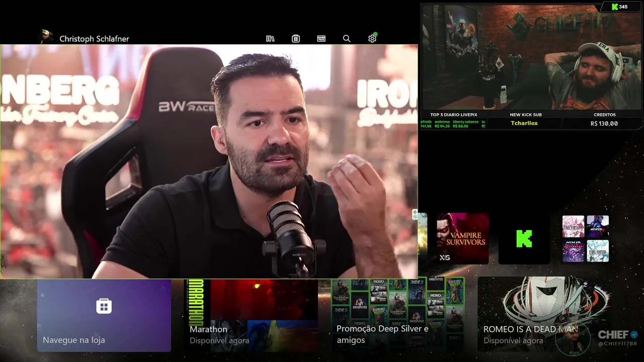Click the podcast video with the man speaking
Screen dimensions: 644x362
pos(209,161)
